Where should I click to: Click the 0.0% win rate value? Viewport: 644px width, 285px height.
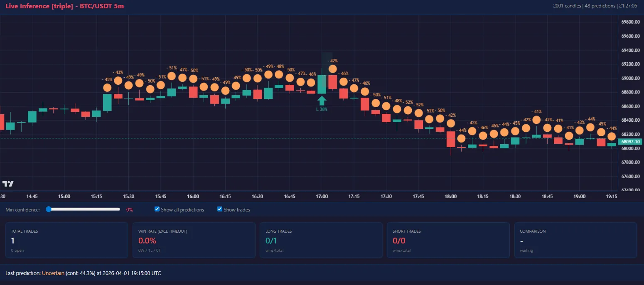click(x=147, y=241)
